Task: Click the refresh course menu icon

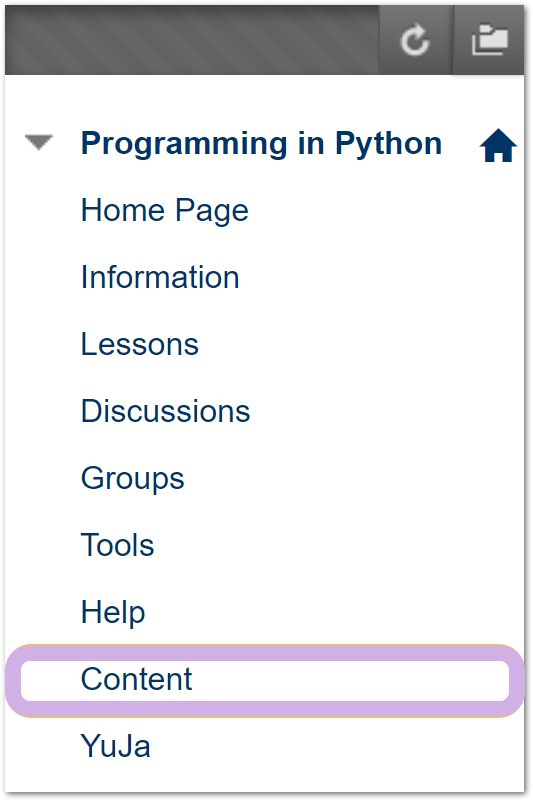Action: click(x=415, y=40)
